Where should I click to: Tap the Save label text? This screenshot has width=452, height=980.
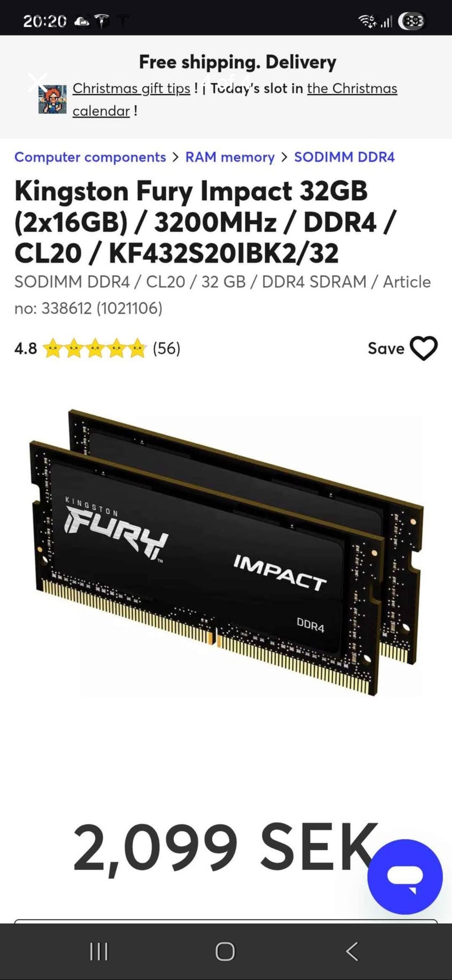tap(386, 348)
